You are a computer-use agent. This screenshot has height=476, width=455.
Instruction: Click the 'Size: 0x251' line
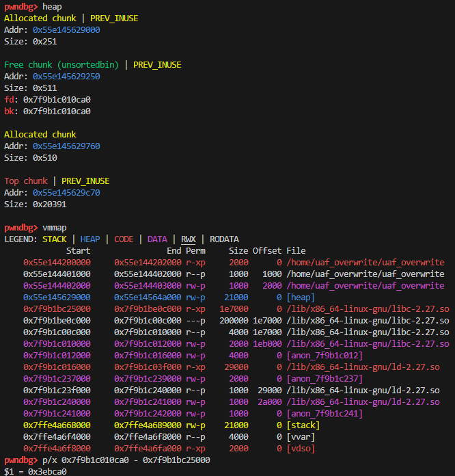(30, 41)
